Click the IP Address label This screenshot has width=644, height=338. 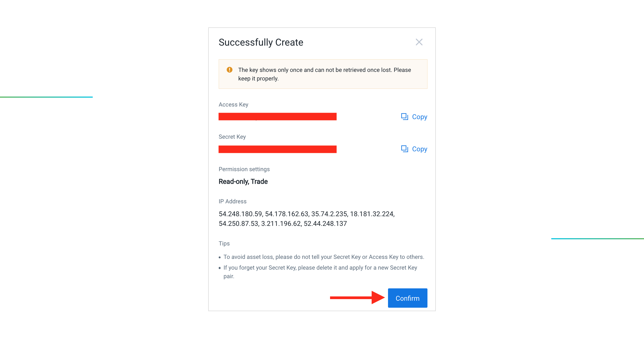click(x=232, y=201)
